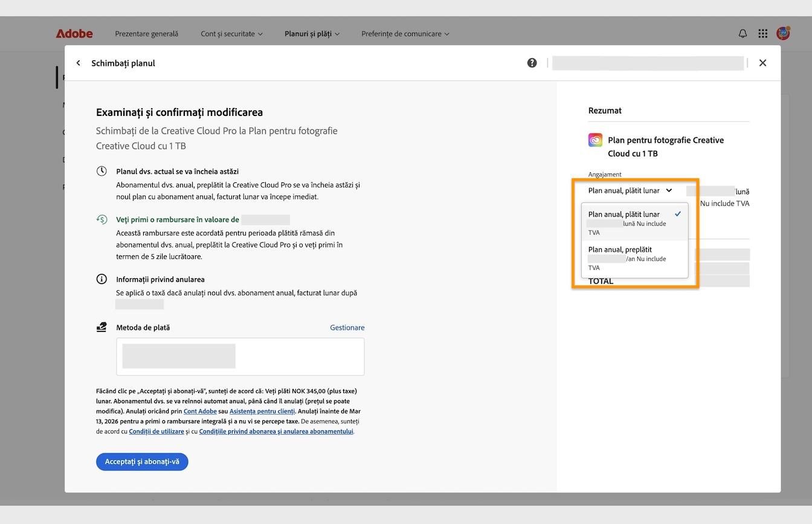Expand the Preferințe de comunicare menu
The height and width of the screenshot is (524, 812).
point(405,34)
